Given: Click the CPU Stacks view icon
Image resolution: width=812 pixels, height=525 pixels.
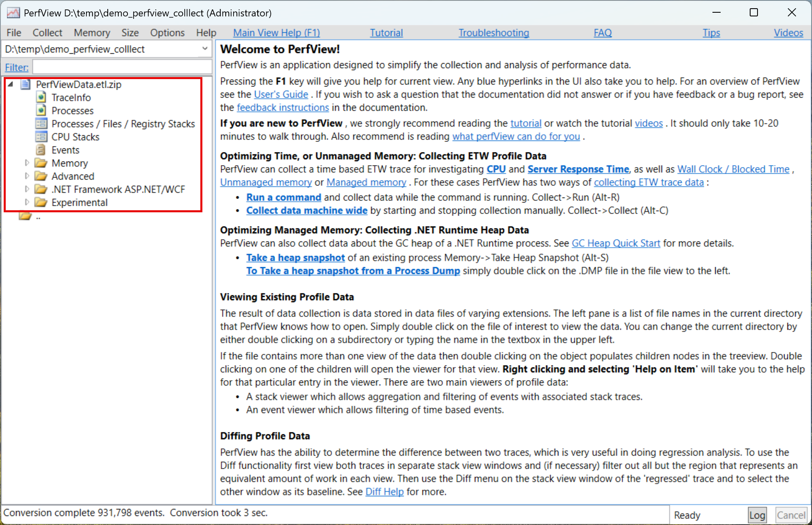Looking at the screenshot, I should [41, 137].
